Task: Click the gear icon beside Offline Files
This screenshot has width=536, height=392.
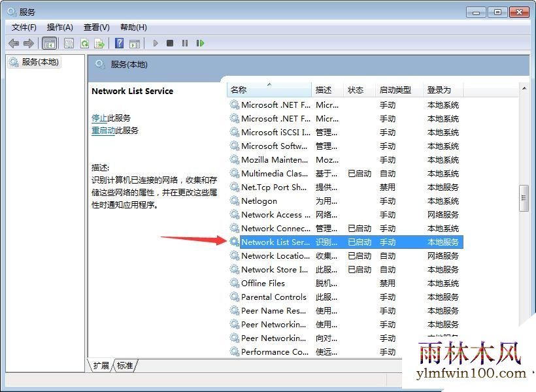Action: coord(235,283)
